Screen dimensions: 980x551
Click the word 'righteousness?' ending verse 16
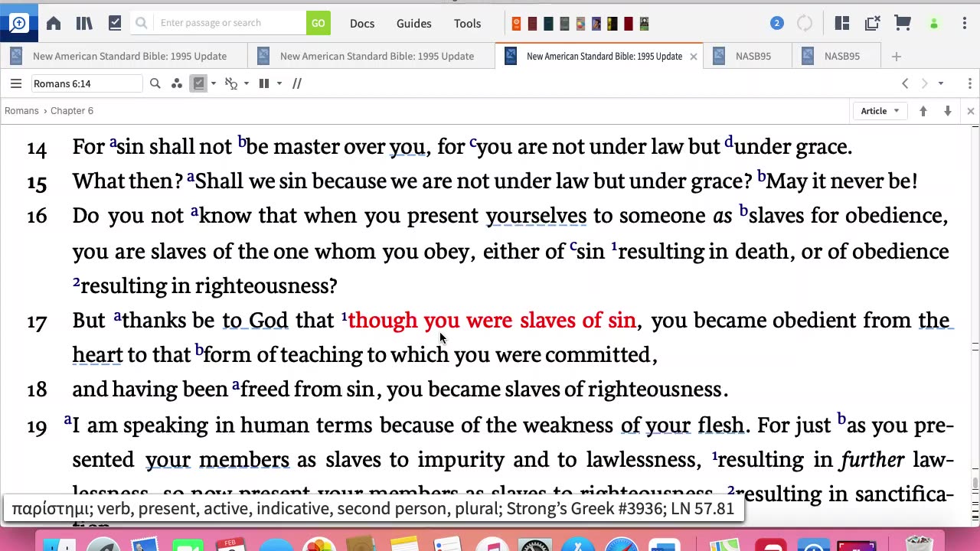click(266, 286)
